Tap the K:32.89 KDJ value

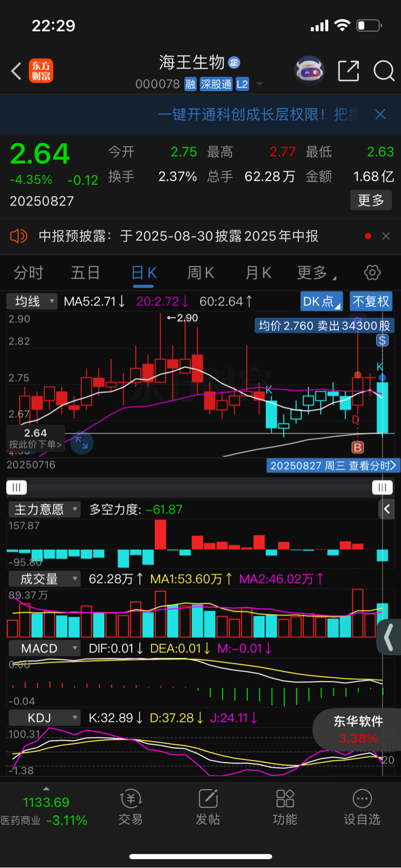pos(116,718)
